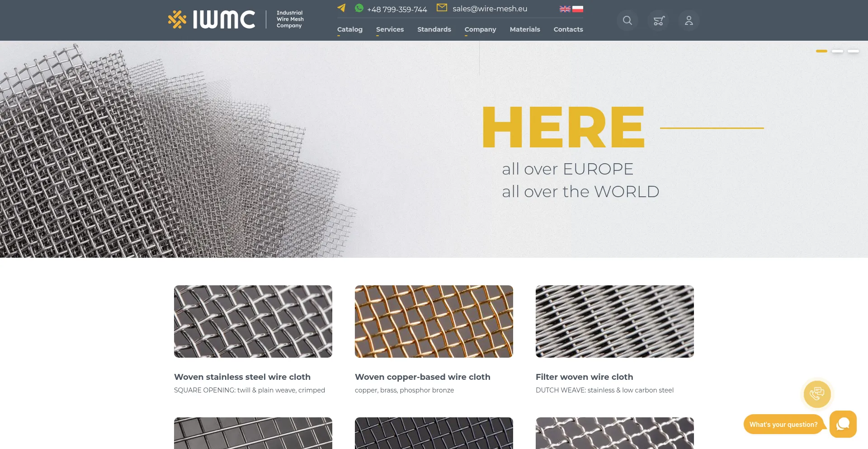View the shopping cart
The height and width of the screenshot is (449, 868).
658,20
